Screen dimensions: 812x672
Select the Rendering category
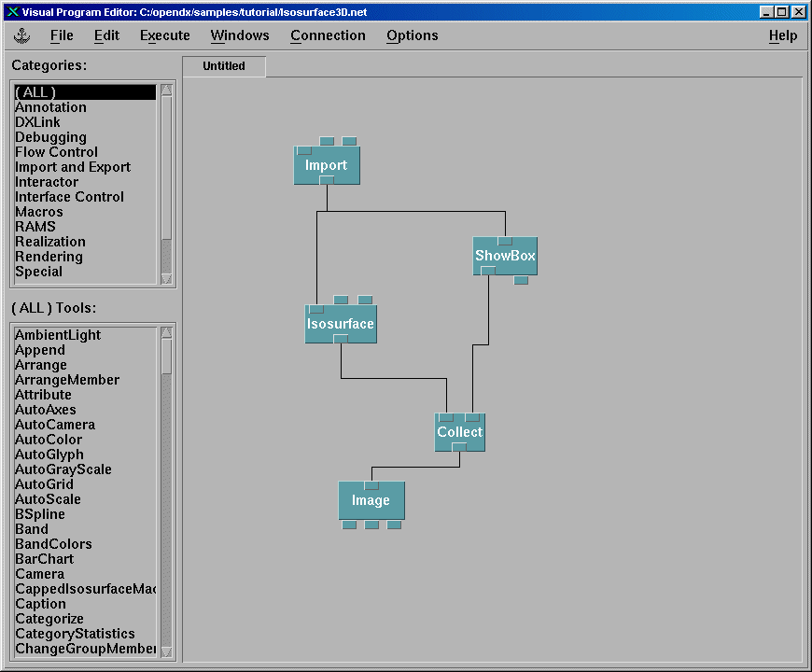click(x=49, y=257)
